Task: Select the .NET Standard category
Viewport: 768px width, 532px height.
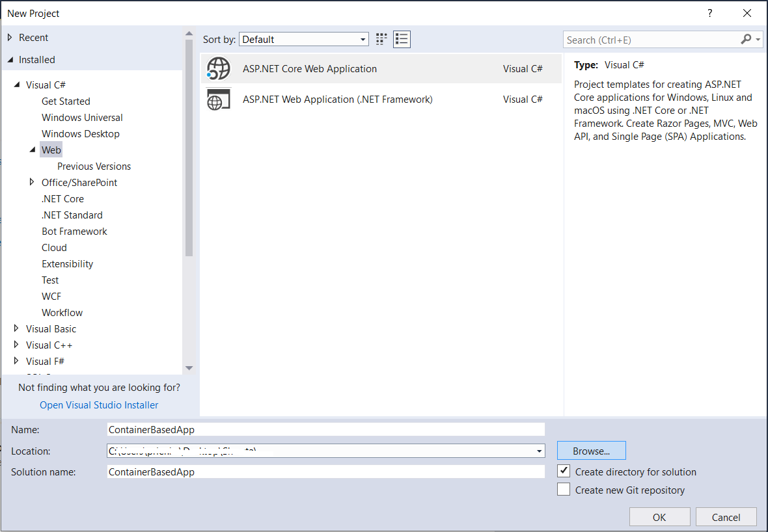Action: [72, 215]
